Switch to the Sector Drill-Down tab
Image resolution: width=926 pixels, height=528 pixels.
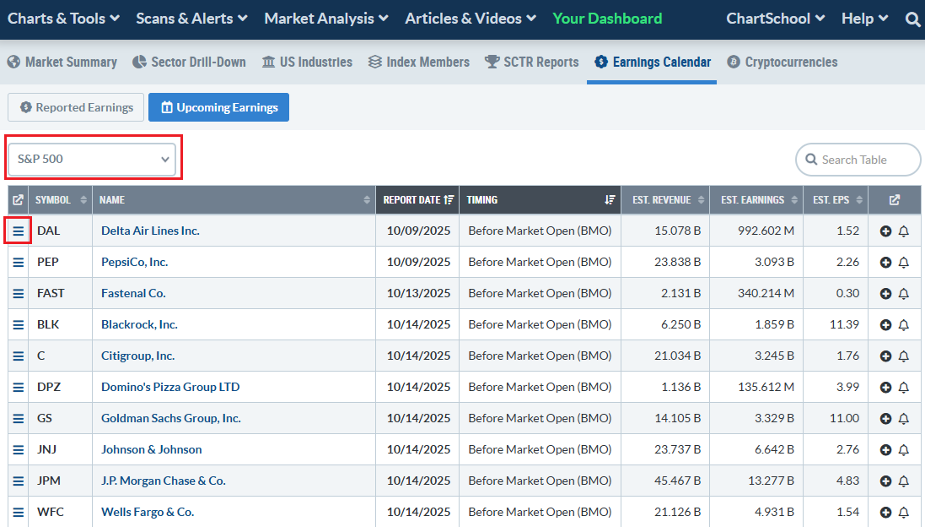coord(188,62)
